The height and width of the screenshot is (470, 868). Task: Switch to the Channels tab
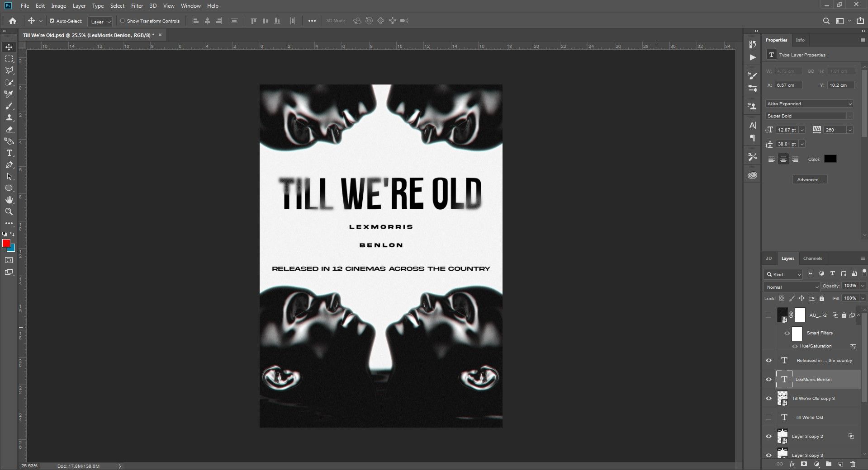(x=812, y=258)
